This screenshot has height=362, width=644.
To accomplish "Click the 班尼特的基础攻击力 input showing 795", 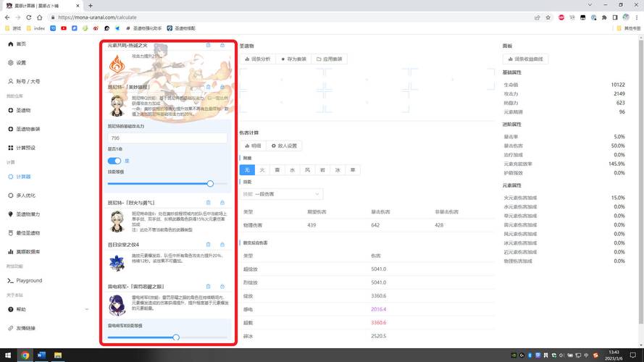I will click(x=167, y=138).
